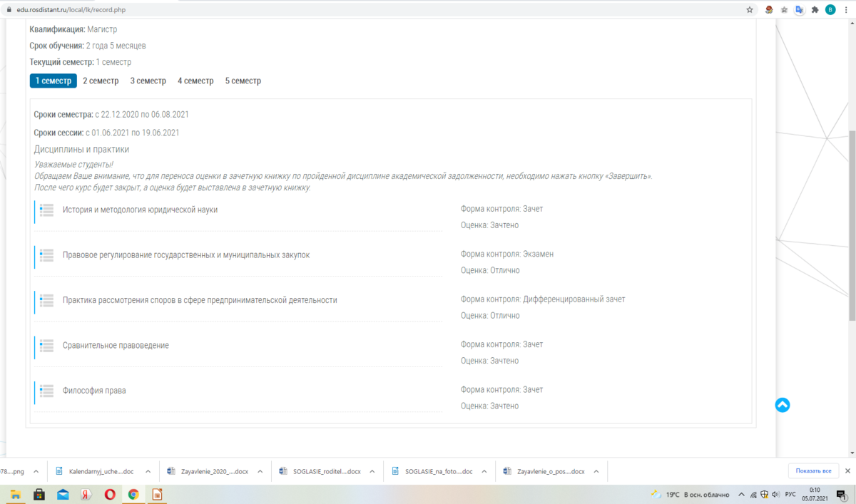Click text Сроки семестра: с 22.12.2020 по 06.08.2021
The height and width of the screenshot is (504, 856).
tap(111, 114)
